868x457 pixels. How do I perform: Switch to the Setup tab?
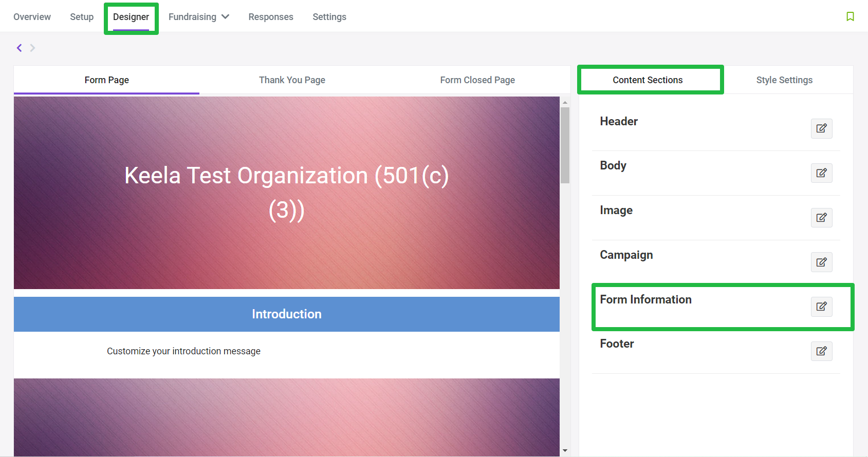(x=82, y=17)
